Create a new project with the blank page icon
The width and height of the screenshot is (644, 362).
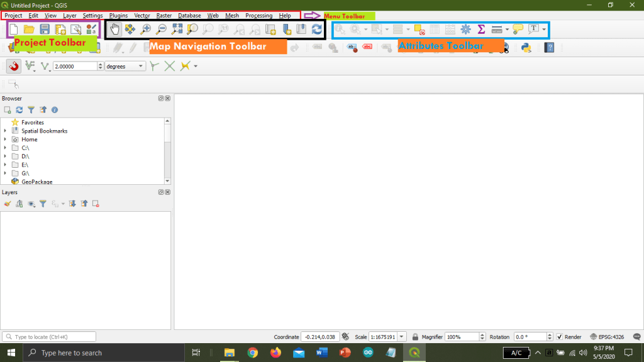[14, 29]
